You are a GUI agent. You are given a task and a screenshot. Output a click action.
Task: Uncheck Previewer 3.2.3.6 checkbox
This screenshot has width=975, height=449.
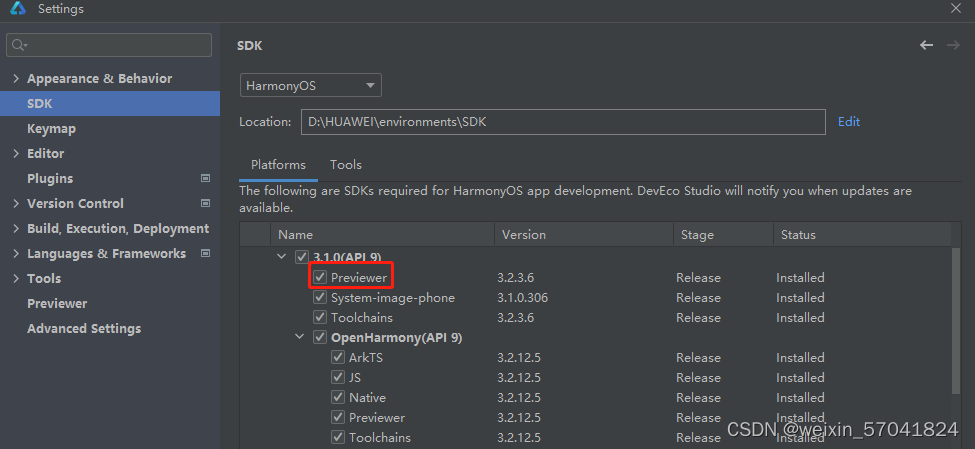pos(320,277)
